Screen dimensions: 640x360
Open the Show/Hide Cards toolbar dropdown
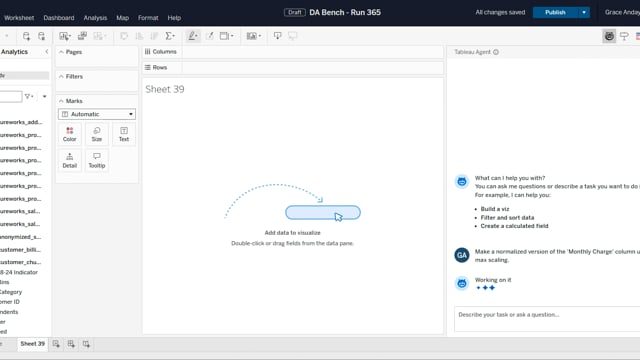pos(253,36)
